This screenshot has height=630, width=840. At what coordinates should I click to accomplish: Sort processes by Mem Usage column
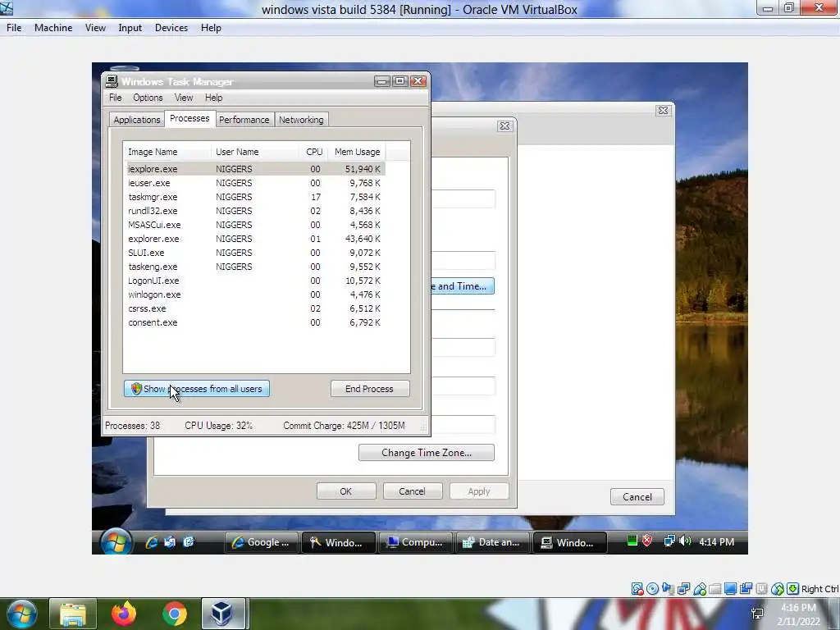tap(357, 152)
